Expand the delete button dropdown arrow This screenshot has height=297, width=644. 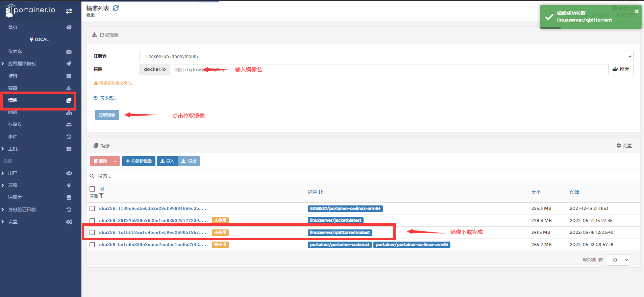point(115,161)
